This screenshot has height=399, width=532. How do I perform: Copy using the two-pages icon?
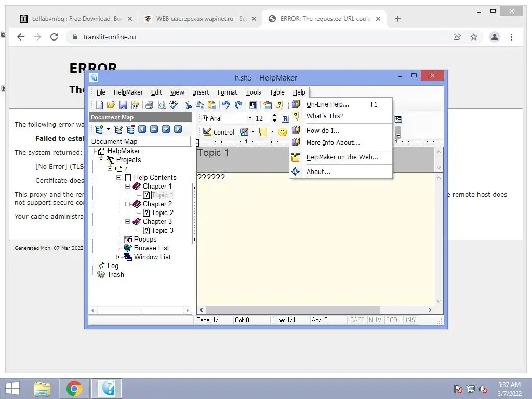click(200, 105)
